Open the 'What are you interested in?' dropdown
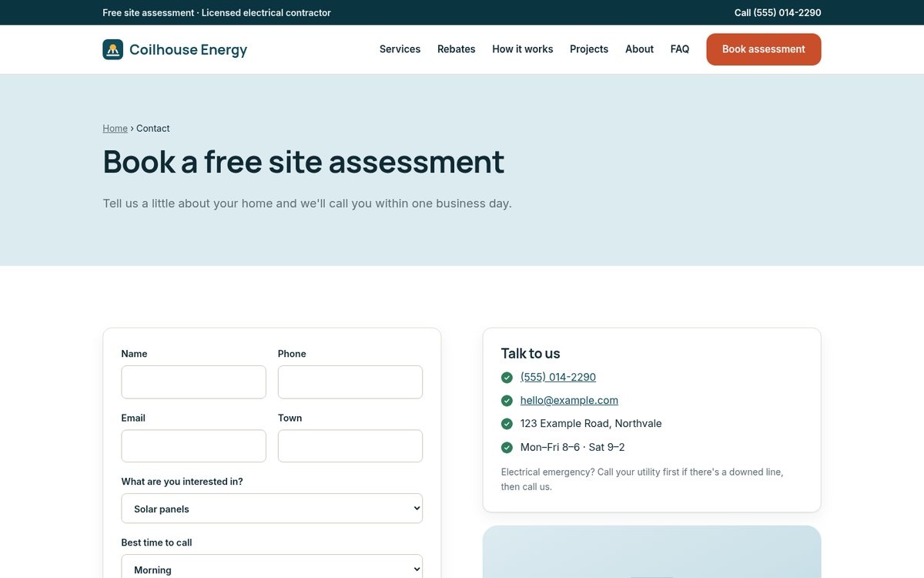Viewport: 924px width, 578px height. click(272, 509)
